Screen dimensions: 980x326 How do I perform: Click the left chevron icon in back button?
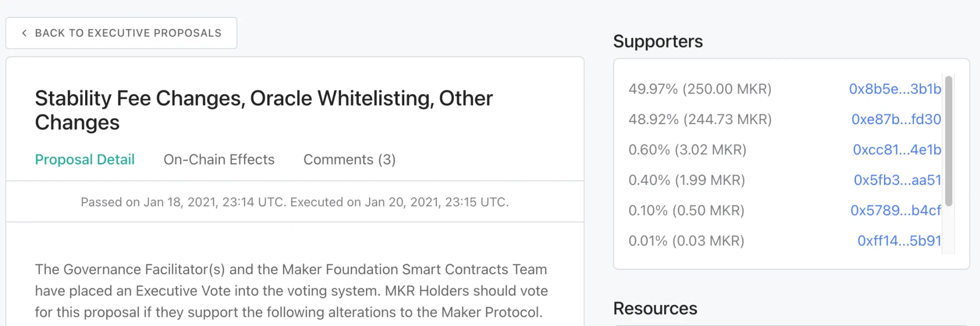pos(24,33)
